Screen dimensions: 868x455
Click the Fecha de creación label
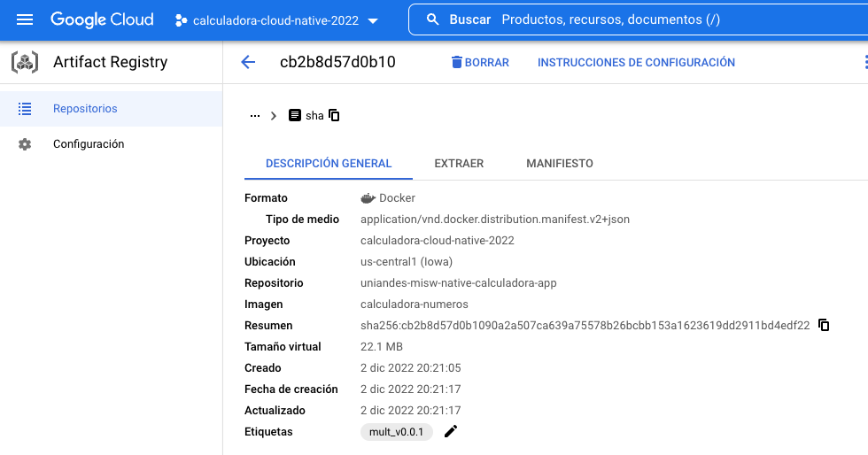291,389
